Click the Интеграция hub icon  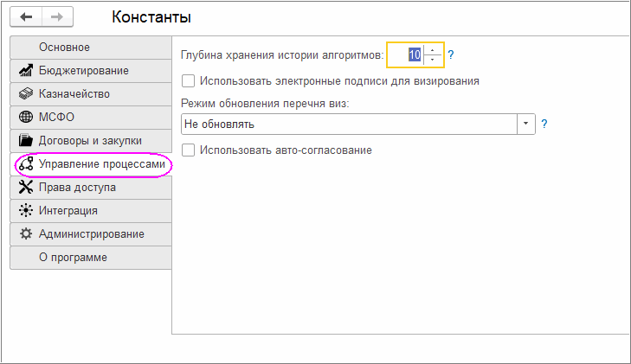(x=26, y=211)
